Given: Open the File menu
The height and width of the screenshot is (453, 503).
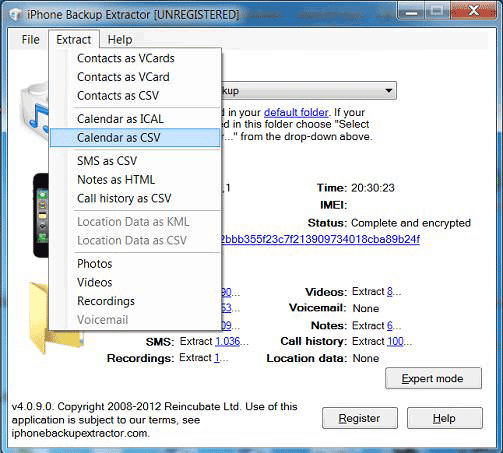Looking at the screenshot, I should point(30,40).
